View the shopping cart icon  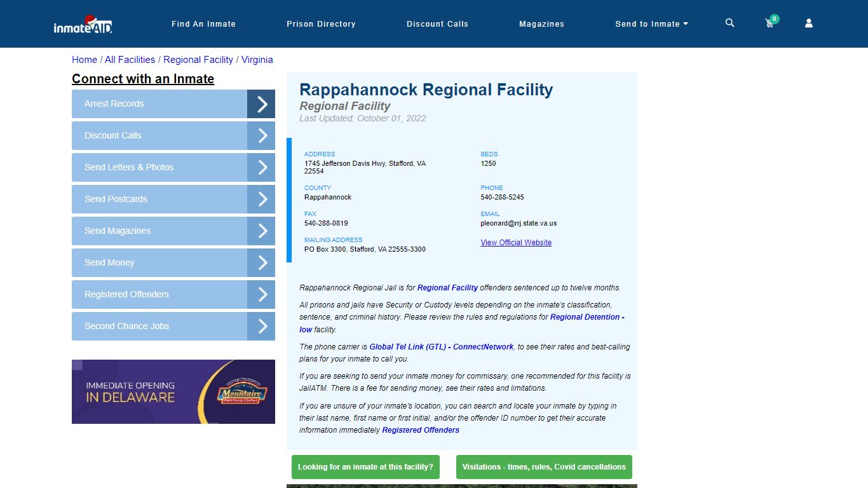[770, 23]
